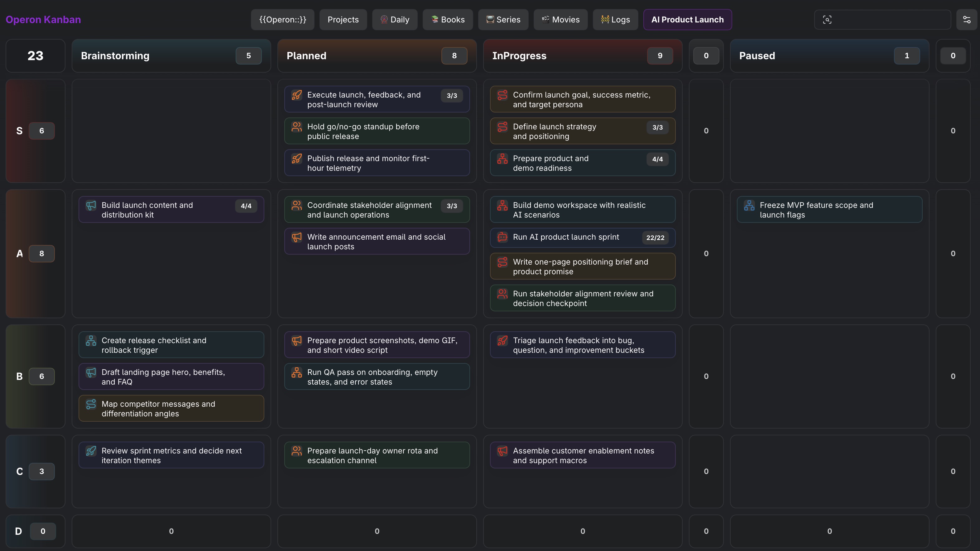Click network icon on Freeze MVP feature scope card

click(749, 205)
